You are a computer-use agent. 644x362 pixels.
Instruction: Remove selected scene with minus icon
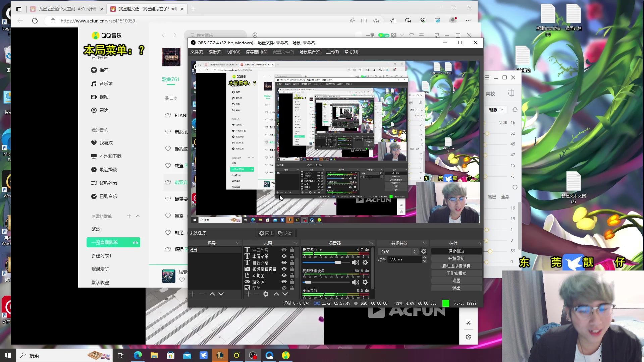(x=202, y=294)
